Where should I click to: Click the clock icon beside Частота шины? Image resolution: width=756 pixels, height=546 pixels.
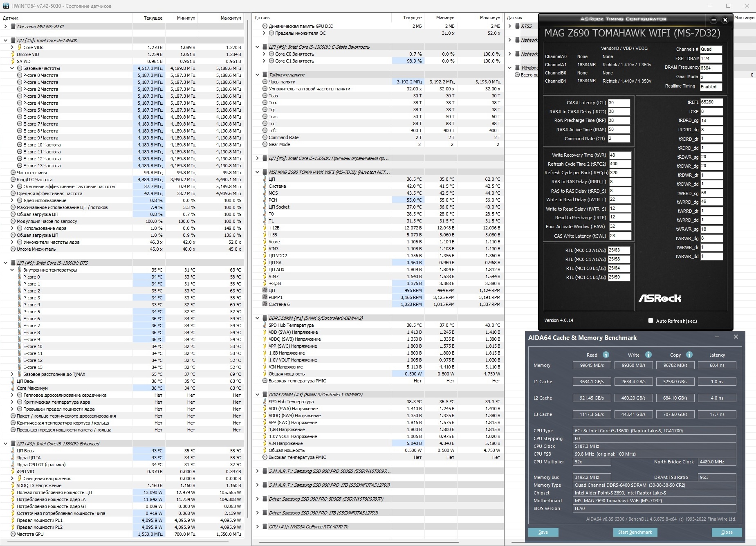pos(13,173)
